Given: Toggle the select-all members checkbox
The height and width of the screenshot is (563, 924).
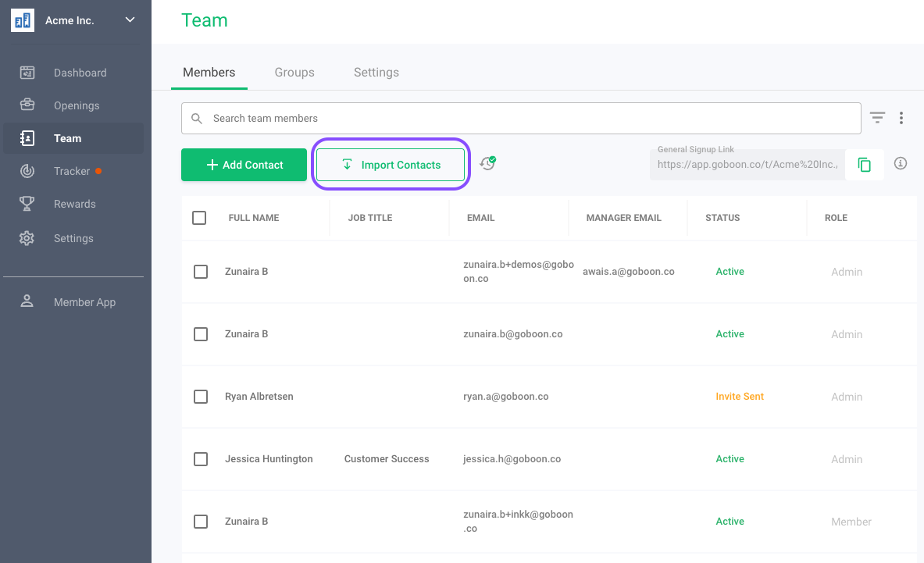Looking at the screenshot, I should click(199, 218).
